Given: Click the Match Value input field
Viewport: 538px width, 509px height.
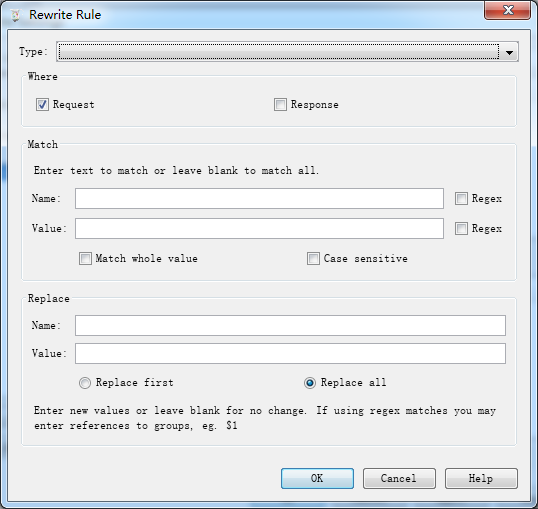Looking at the screenshot, I should point(259,228).
